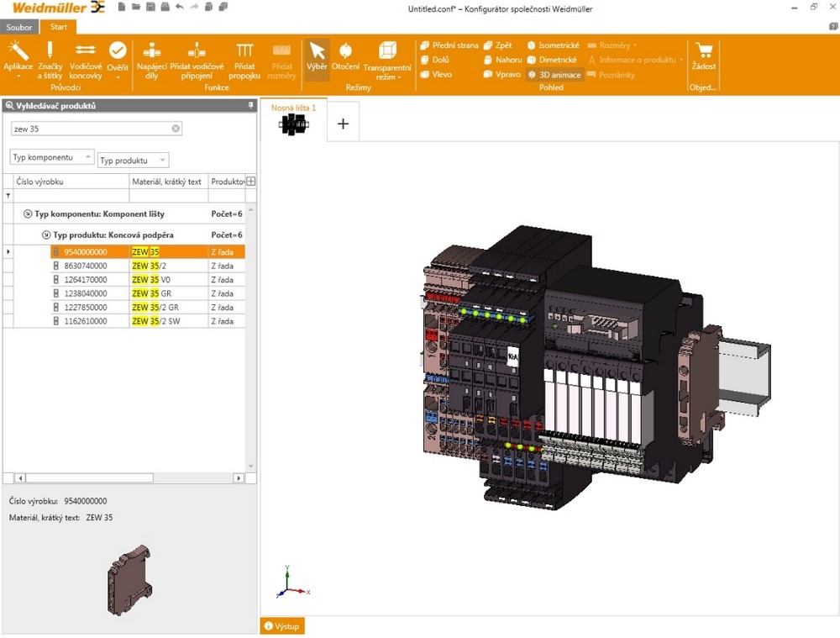Sort by Materiál, krátký text column

pos(168,182)
